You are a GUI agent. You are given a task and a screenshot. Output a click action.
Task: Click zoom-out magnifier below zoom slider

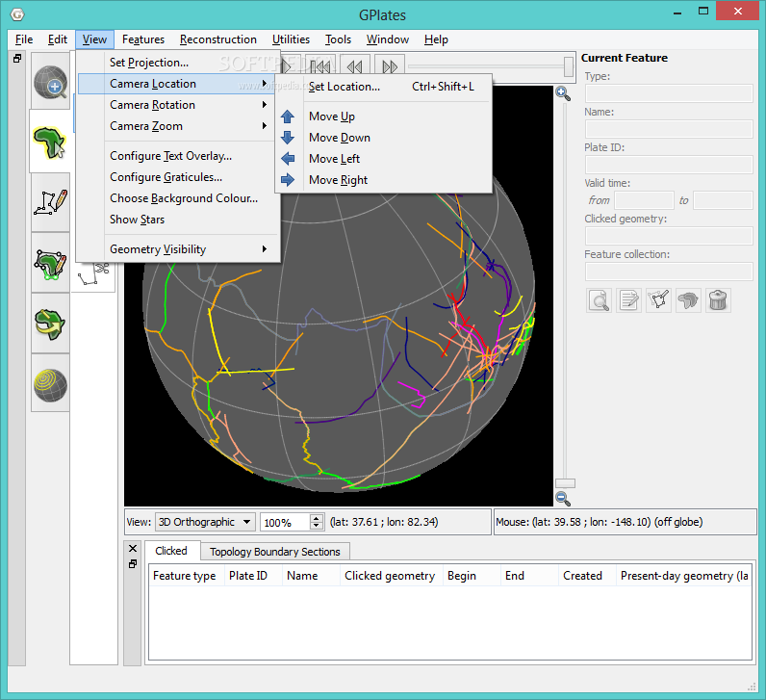coord(563,498)
